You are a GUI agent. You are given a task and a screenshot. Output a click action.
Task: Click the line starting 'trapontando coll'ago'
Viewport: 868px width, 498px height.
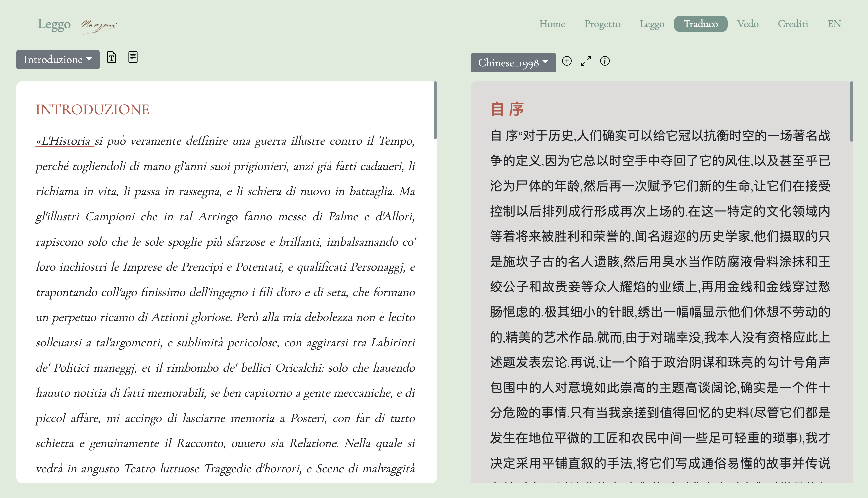(225, 292)
